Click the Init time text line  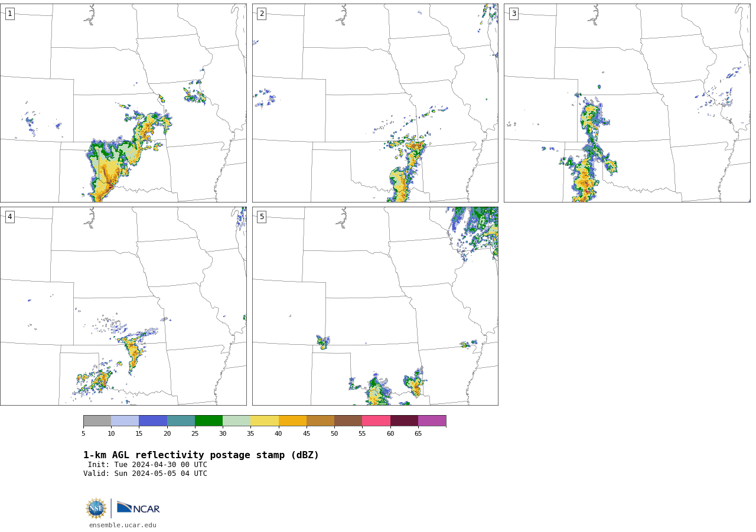click(148, 465)
